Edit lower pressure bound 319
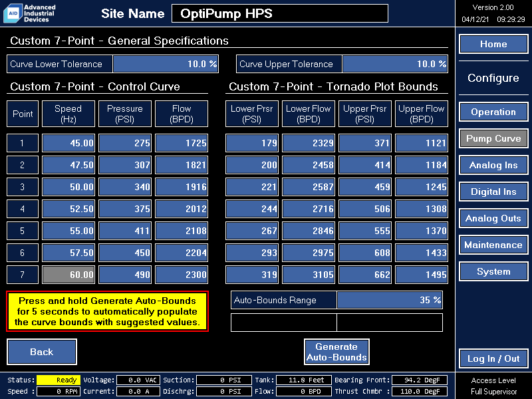532x399 pixels. 252,275
